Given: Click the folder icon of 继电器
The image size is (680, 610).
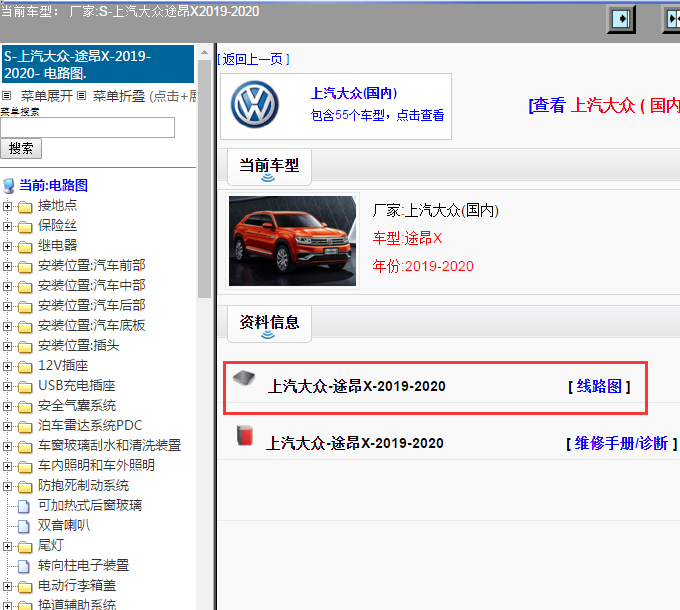Looking at the screenshot, I should pos(25,247).
